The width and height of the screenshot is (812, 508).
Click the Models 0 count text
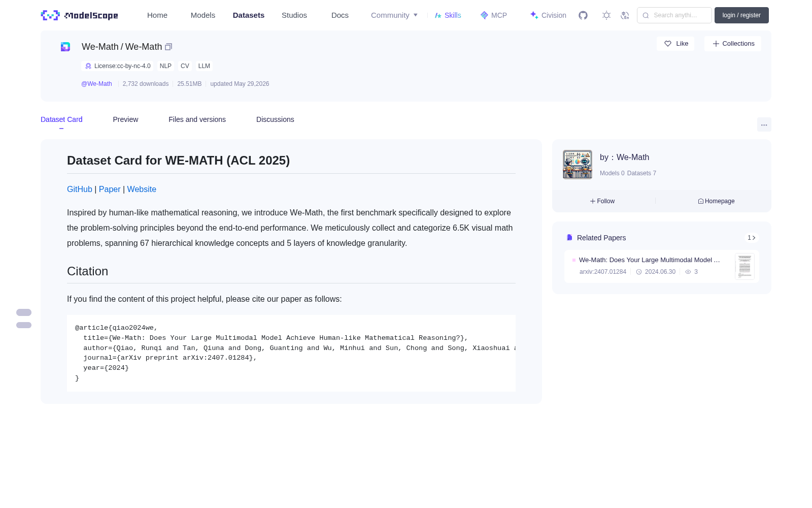coord(612,173)
